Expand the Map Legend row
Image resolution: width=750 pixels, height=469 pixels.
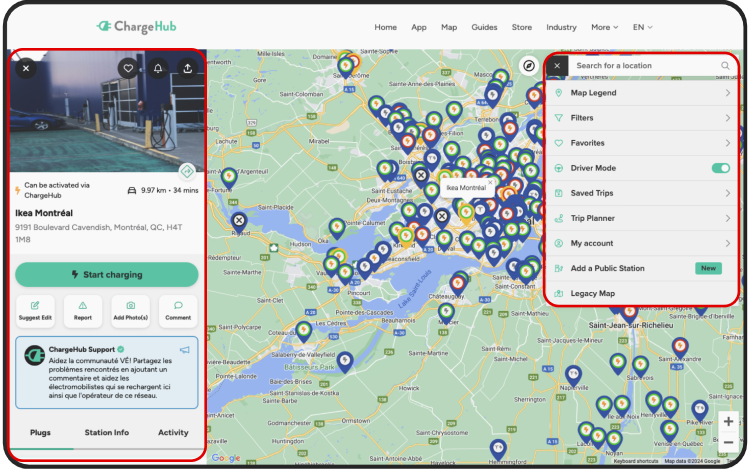coord(641,93)
